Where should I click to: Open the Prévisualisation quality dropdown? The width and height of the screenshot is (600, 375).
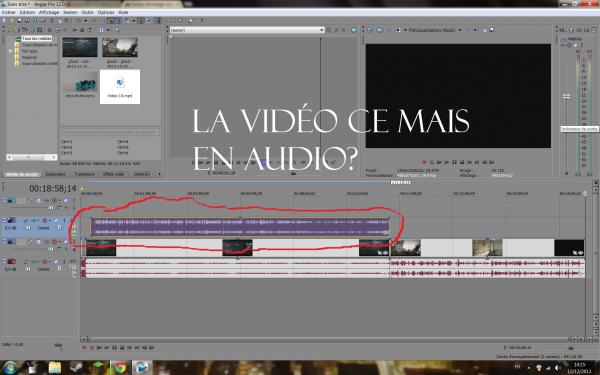coord(460,30)
